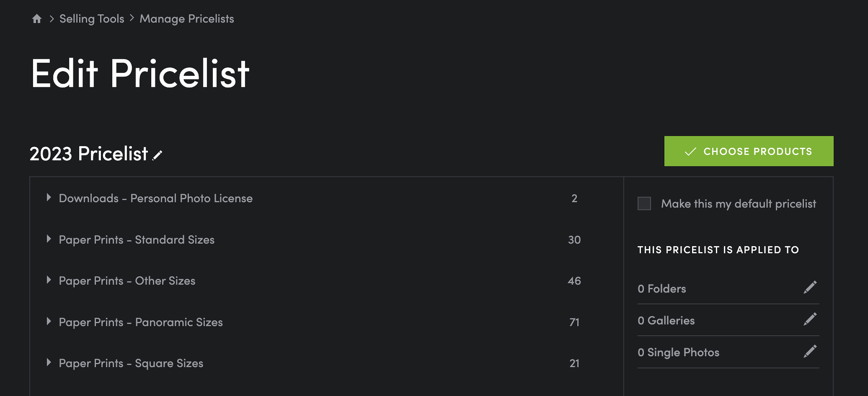
Task: Select the Paper Prints - Standard Sizes row
Action: pyautogui.click(x=326, y=240)
